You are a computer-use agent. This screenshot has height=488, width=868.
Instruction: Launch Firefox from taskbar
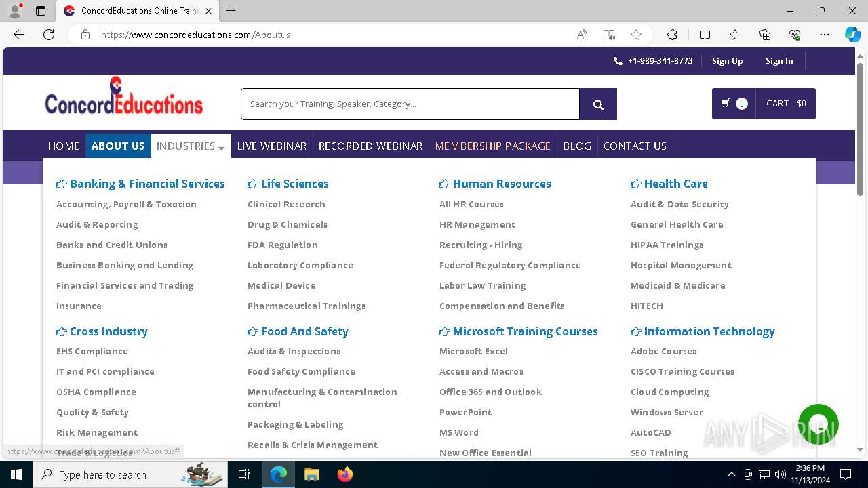coord(344,474)
